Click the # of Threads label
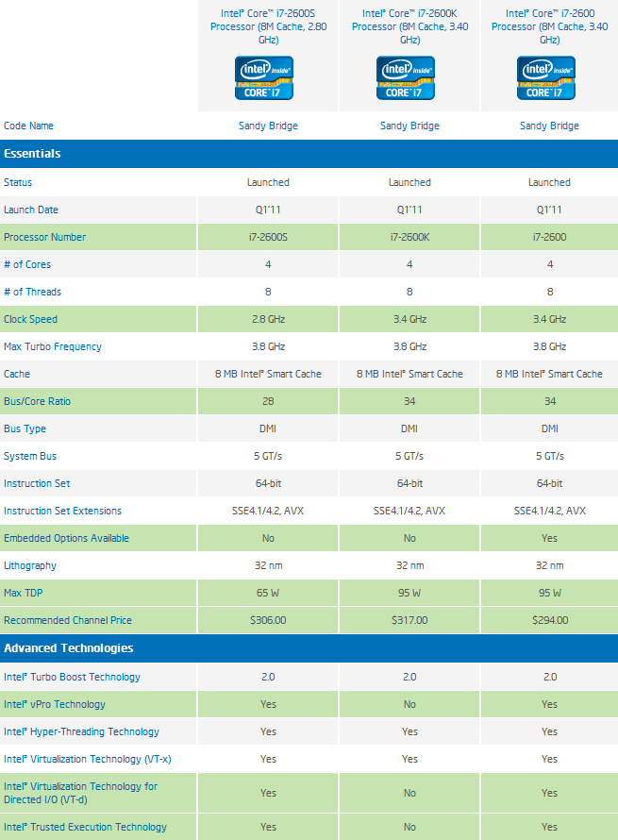 (x=32, y=292)
